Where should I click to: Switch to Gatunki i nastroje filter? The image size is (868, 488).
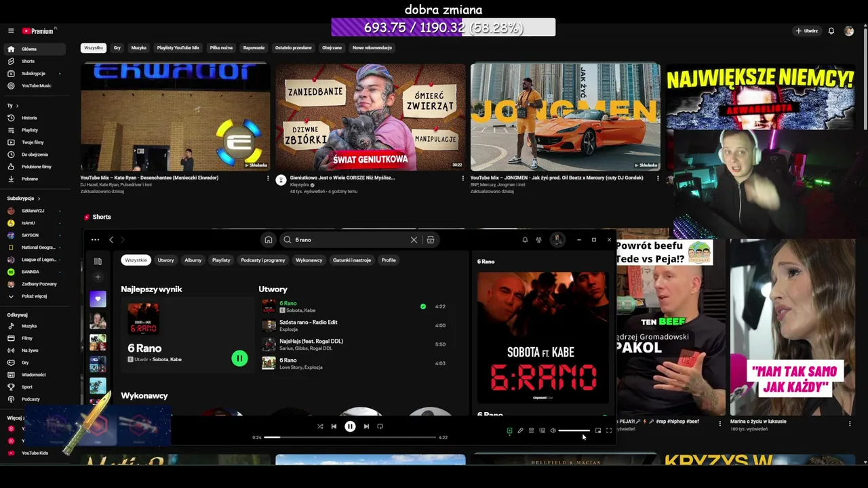click(352, 260)
